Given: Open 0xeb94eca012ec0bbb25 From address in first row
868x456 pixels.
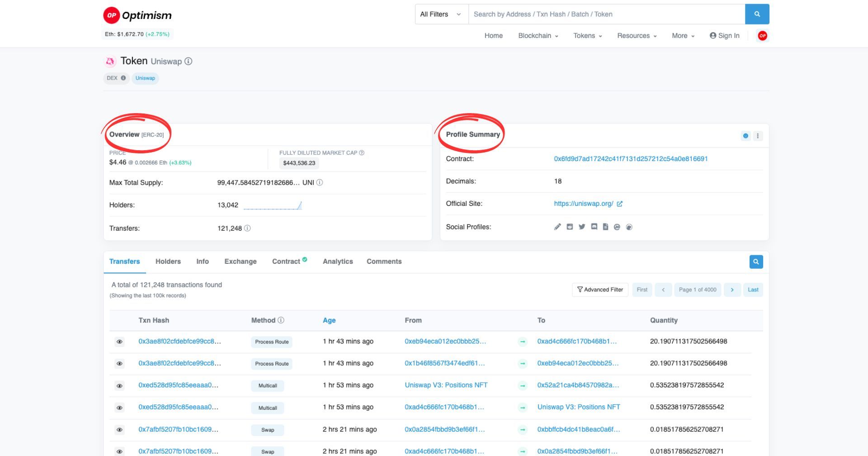Looking at the screenshot, I should coord(445,342).
